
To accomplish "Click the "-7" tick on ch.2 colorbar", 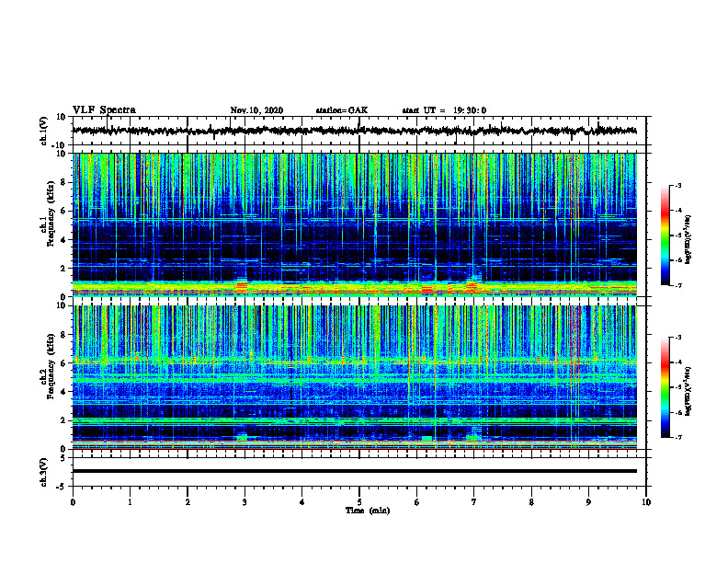I will (x=677, y=437).
